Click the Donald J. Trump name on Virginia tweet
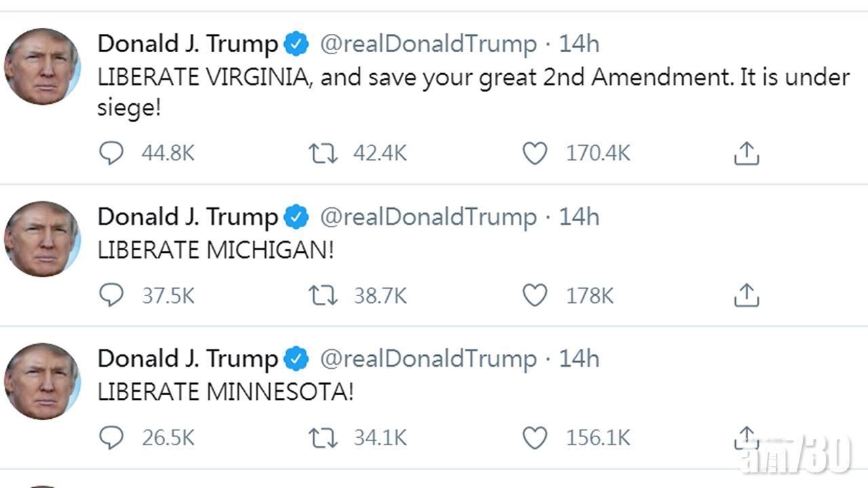The height and width of the screenshot is (488, 868). coord(188,44)
